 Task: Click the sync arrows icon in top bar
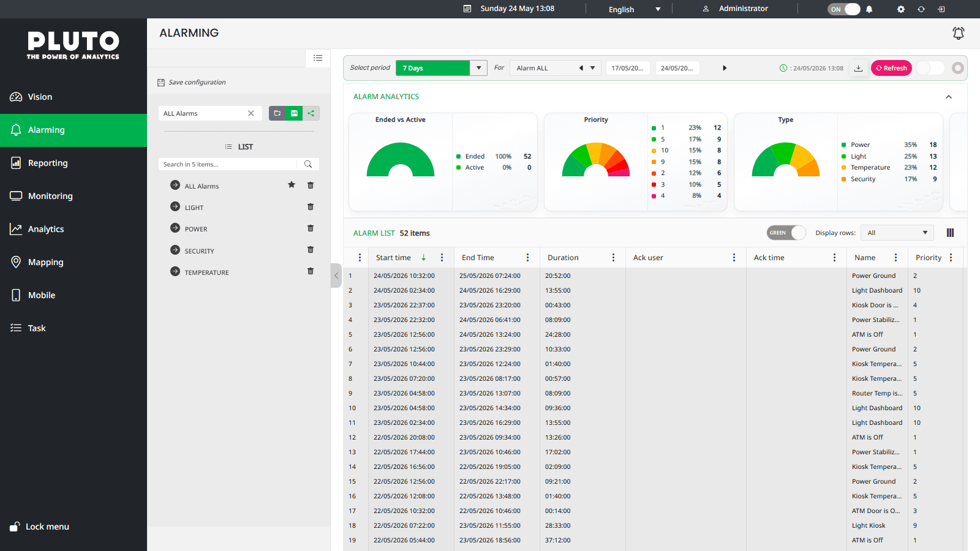(x=921, y=9)
